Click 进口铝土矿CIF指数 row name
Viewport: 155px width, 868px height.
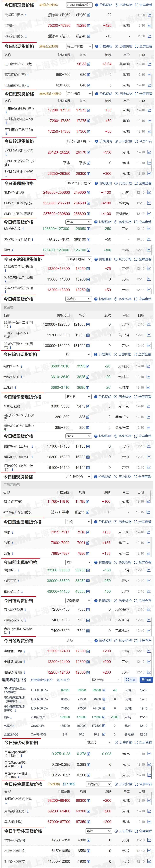18,64
